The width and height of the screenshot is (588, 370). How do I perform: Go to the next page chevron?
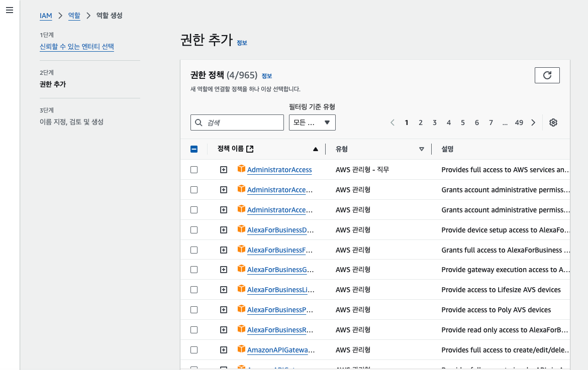coord(533,122)
